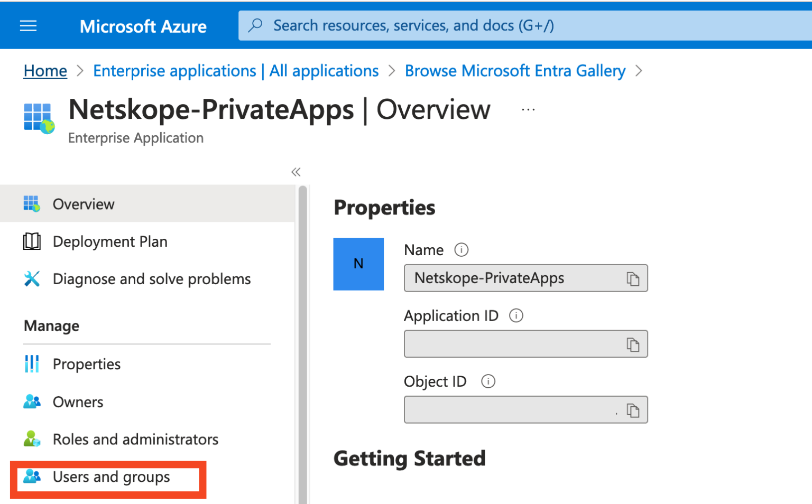Screen dimensions: 812x504
Task: Collapse the left navigation pane
Action: point(296,172)
